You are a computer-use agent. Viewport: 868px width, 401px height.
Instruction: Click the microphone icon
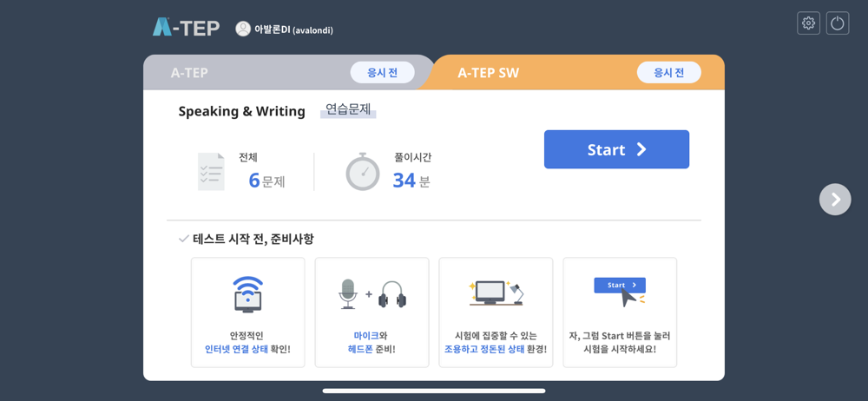(348, 293)
